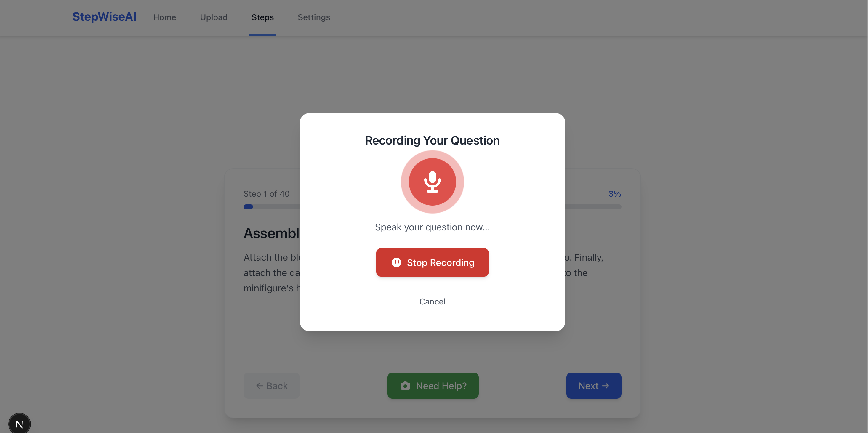Viewport: 868px width, 433px height.
Task: Open the Settings tab
Action: coord(314,17)
